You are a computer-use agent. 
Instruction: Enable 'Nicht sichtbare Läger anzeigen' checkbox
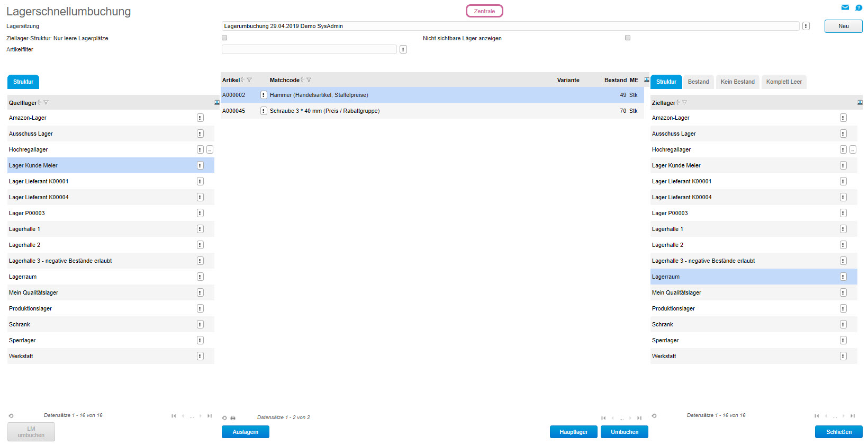click(x=628, y=38)
